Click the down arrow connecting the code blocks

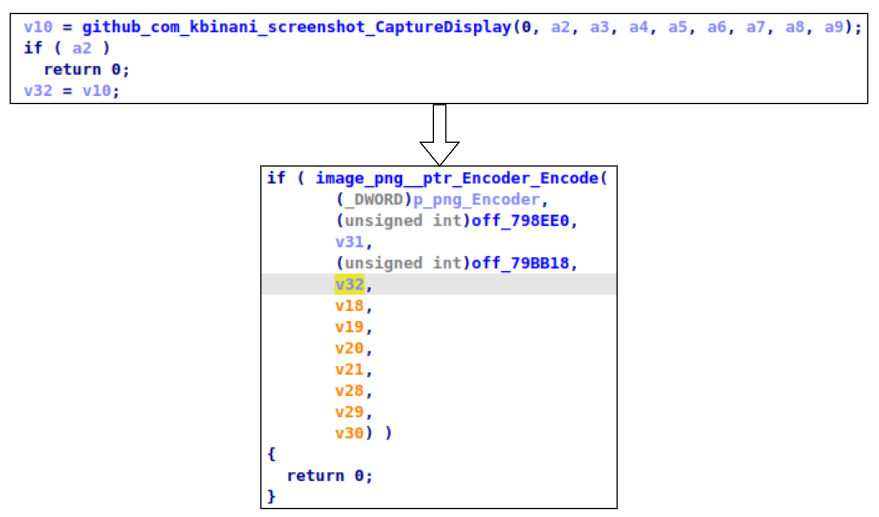(438, 135)
